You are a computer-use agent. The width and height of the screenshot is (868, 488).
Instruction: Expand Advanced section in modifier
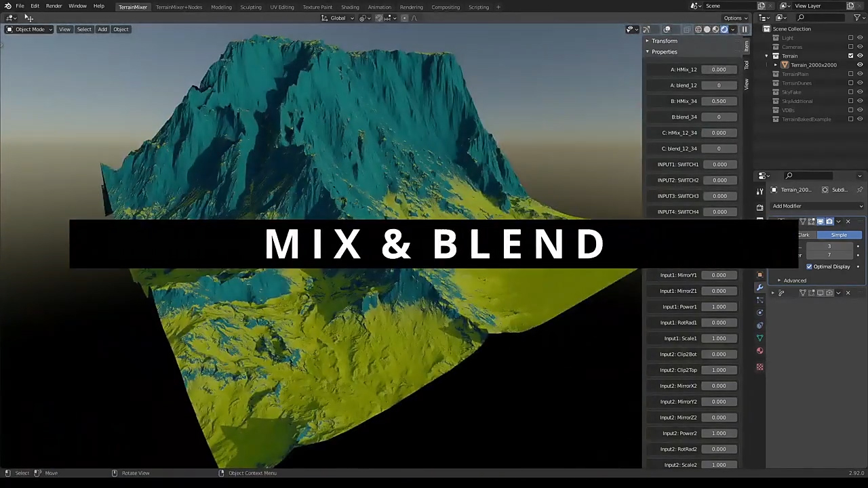(x=795, y=281)
